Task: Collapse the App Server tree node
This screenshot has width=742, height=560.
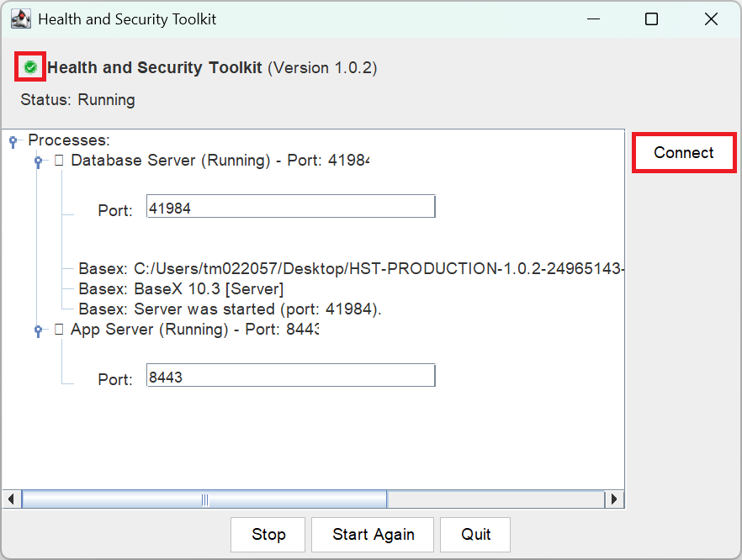Action: tap(39, 330)
